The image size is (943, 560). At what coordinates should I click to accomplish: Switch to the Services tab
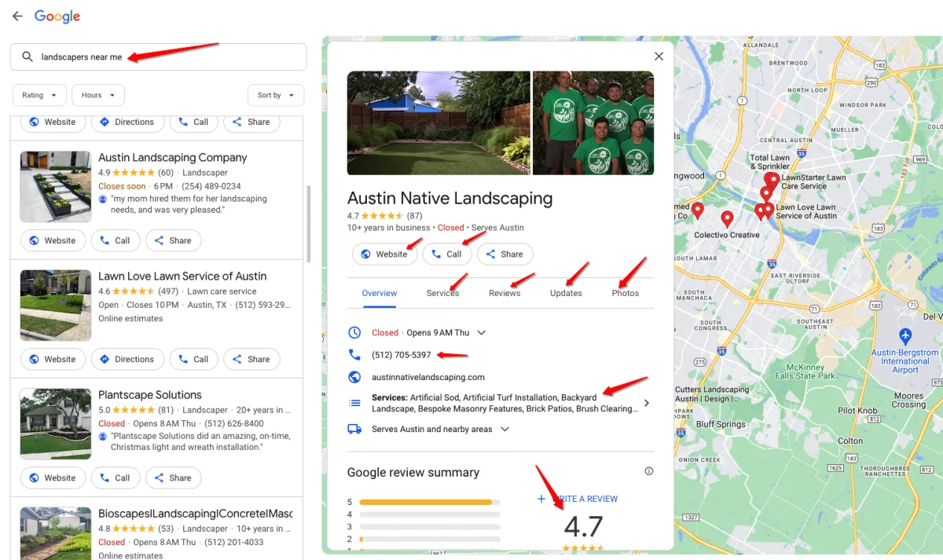click(443, 293)
